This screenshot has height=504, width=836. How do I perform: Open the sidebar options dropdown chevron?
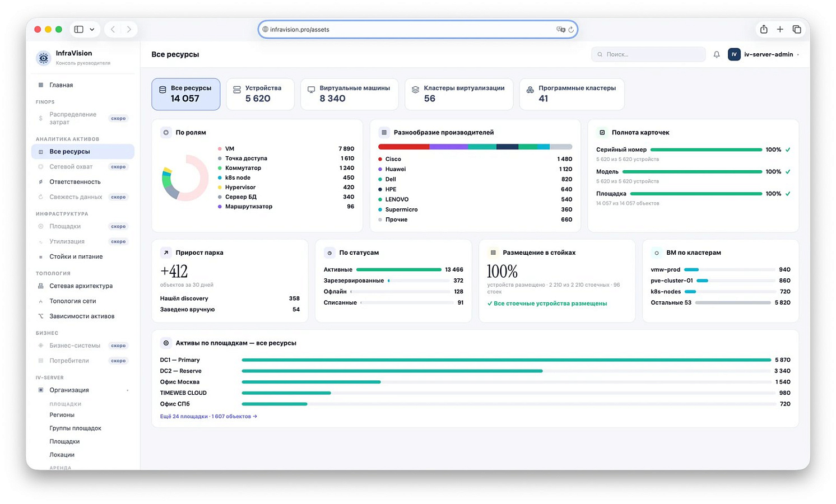[x=92, y=29]
